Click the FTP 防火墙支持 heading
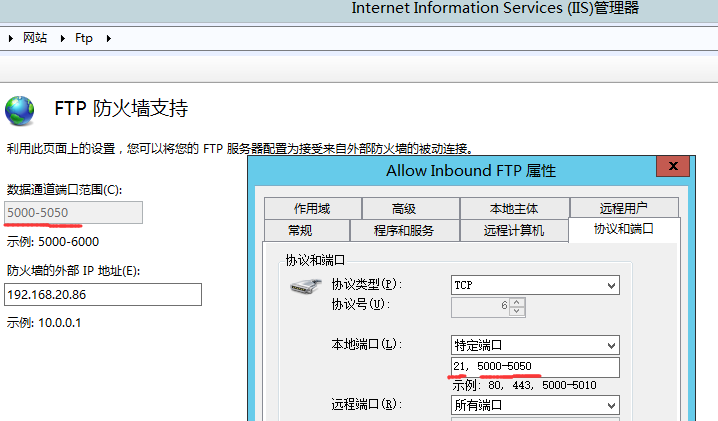The height and width of the screenshot is (421, 718). tap(121, 109)
